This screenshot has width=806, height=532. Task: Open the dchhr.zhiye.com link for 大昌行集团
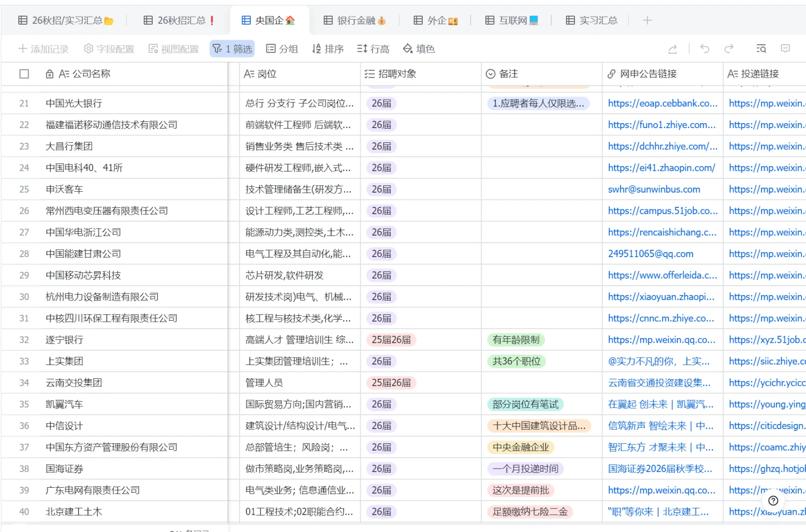[x=663, y=146]
